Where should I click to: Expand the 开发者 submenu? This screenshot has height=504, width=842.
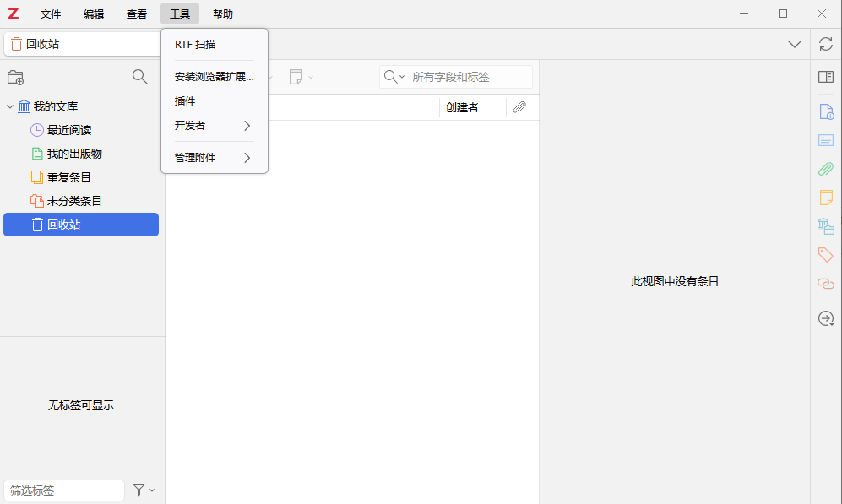pos(215,126)
